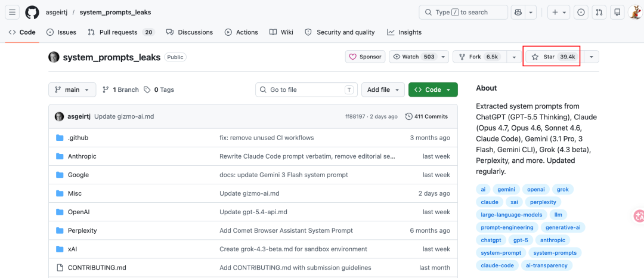This screenshot has height=278, width=644.
Task: Open the Watch 503 dropdown
Action: 419,57
